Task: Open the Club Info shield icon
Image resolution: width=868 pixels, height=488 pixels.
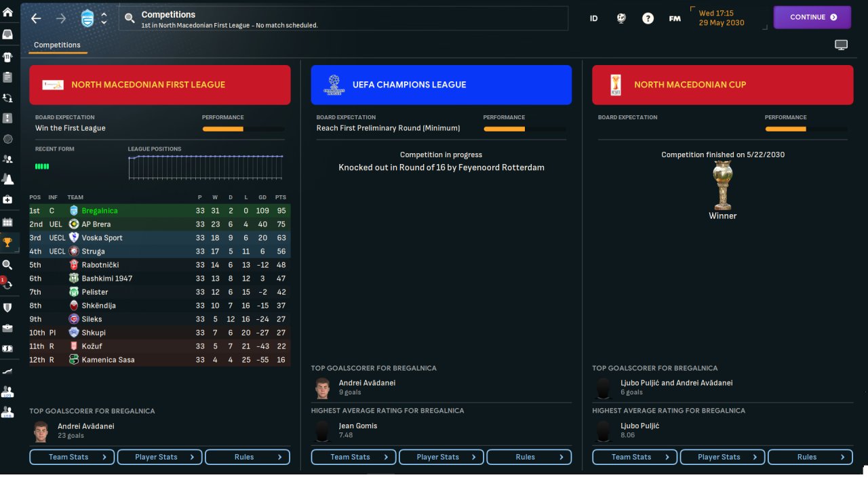Action: coord(7,307)
